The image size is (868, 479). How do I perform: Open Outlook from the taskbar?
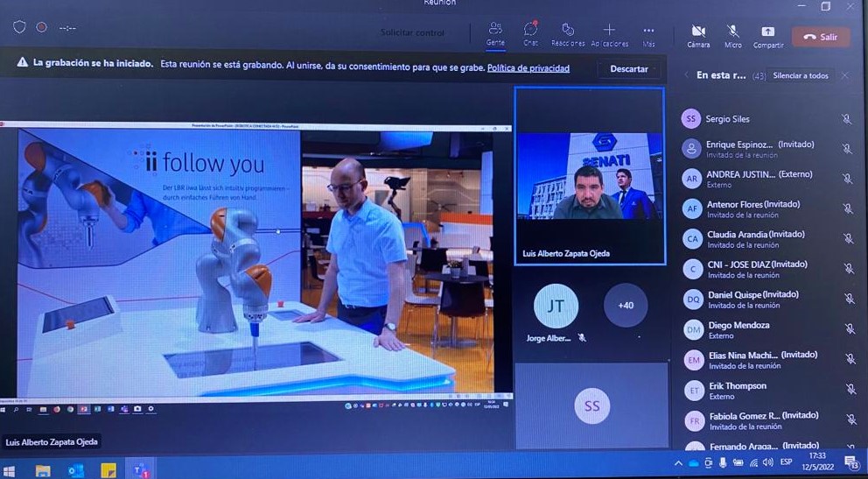[75, 470]
